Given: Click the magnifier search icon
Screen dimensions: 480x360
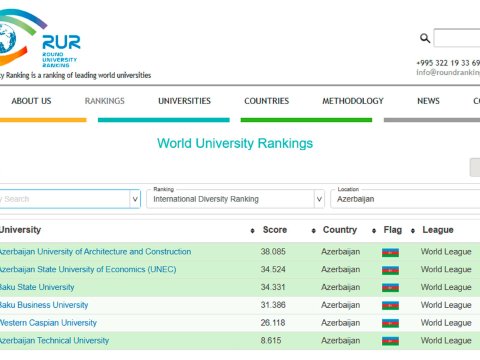Looking at the screenshot, I should click(x=425, y=38).
